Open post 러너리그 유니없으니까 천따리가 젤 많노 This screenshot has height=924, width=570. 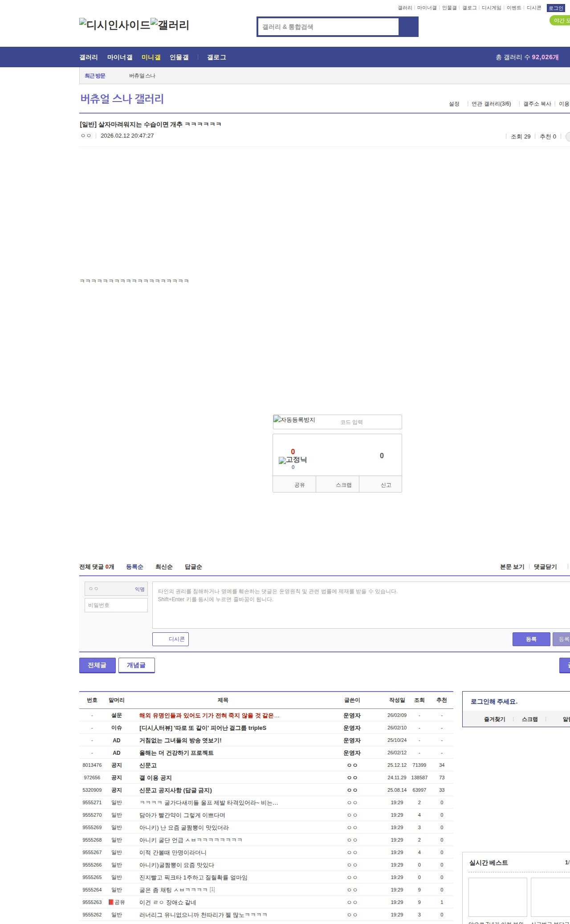coord(203,915)
